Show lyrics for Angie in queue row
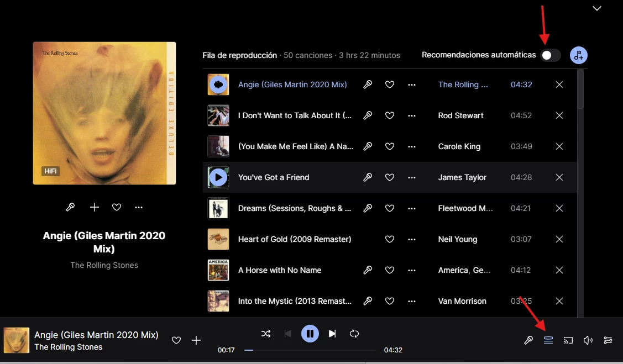623x364 pixels. pyautogui.click(x=368, y=85)
